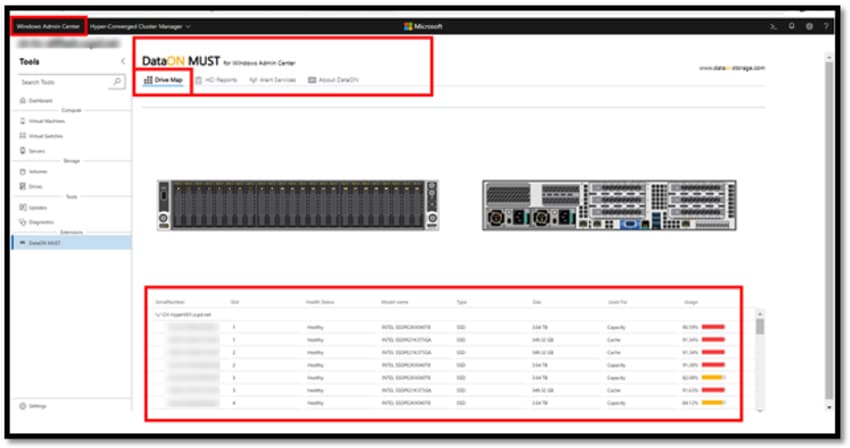The height and width of the screenshot is (448, 850).
Task: Click Healthy status of slot 2 Cache drive
Action: [315, 353]
